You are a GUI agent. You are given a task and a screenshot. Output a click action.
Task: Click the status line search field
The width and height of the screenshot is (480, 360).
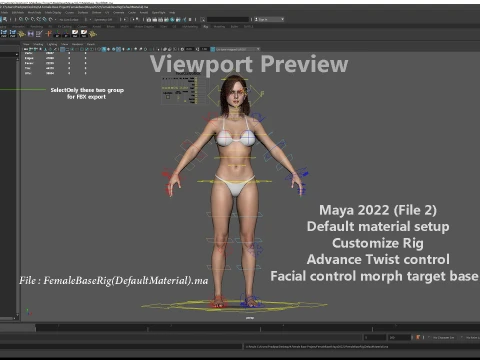pyautogui.click(x=228, y=19)
